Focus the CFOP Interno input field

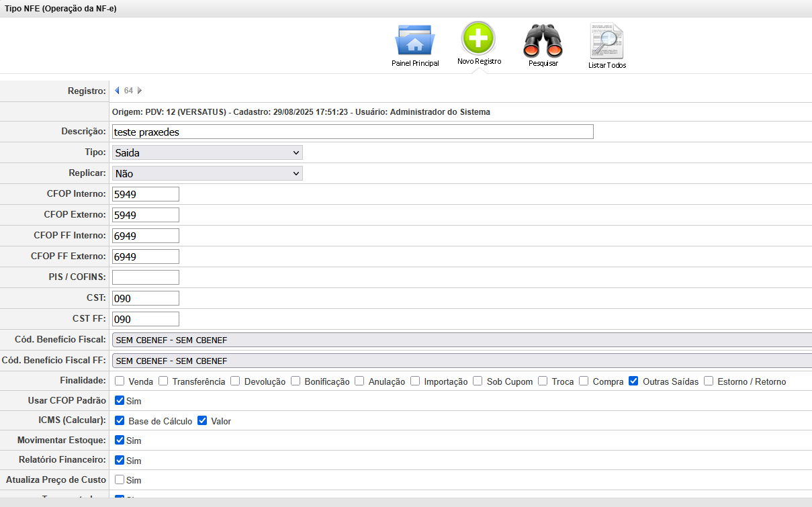tap(146, 194)
